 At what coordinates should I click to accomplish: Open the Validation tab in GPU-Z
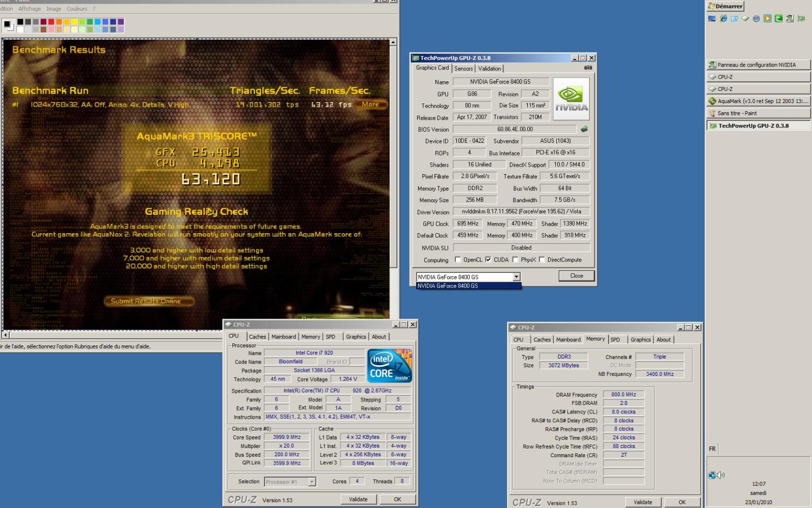[490, 69]
